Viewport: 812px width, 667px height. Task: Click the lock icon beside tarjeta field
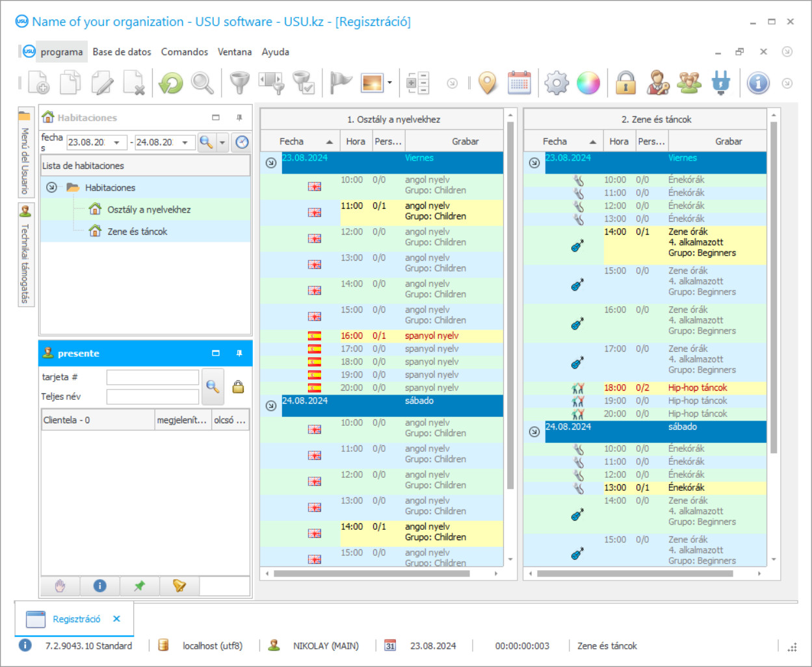click(238, 387)
